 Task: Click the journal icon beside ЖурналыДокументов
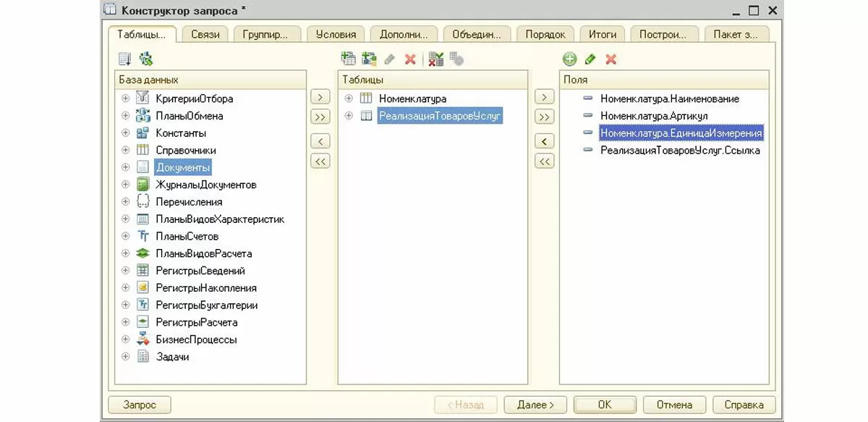pos(142,185)
